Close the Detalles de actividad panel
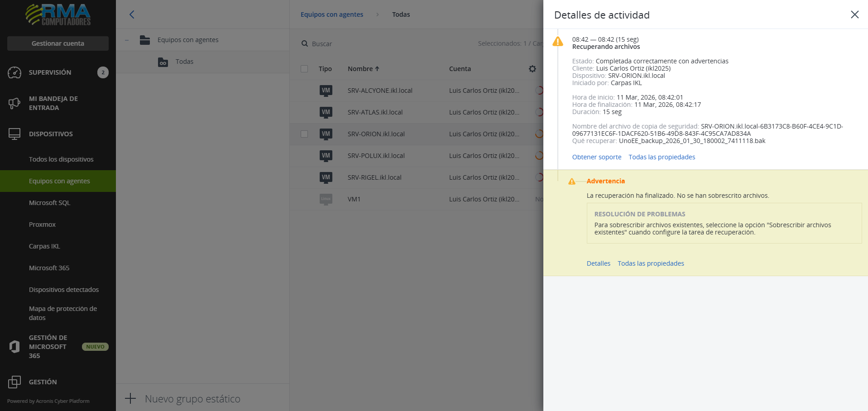This screenshot has height=411, width=868. pyautogui.click(x=854, y=14)
